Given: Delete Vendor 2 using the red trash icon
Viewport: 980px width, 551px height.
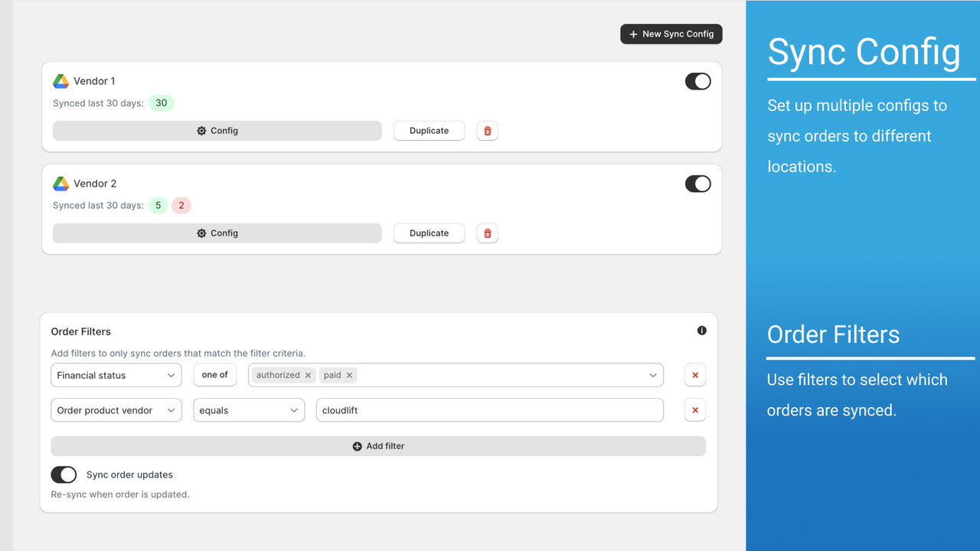Looking at the screenshot, I should [x=487, y=233].
